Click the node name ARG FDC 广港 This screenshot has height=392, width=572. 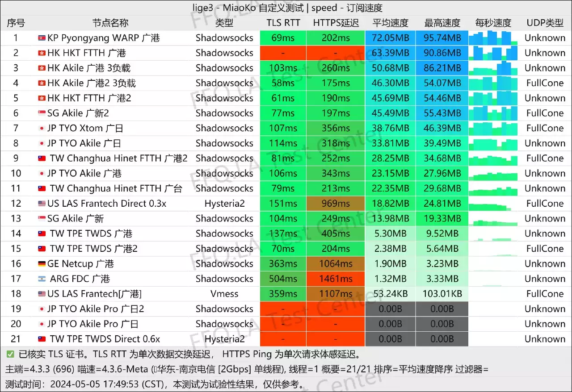click(x=80, y=279)
